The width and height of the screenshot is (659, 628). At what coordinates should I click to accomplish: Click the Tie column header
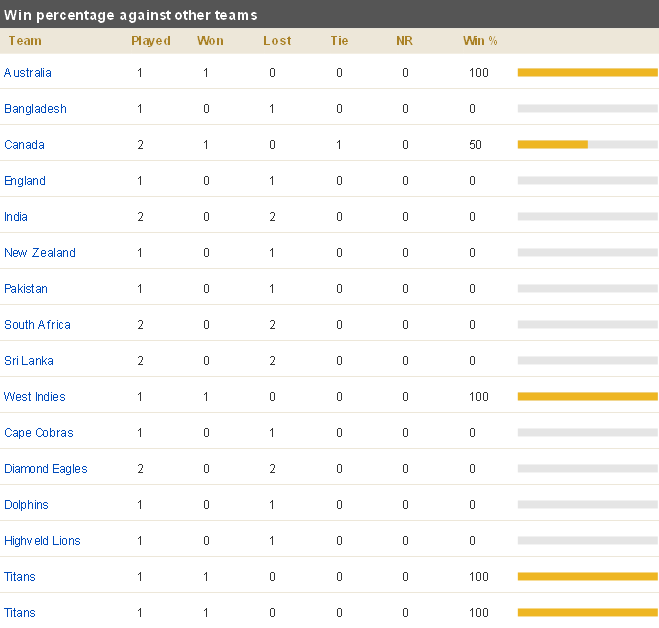coord(339,41)
